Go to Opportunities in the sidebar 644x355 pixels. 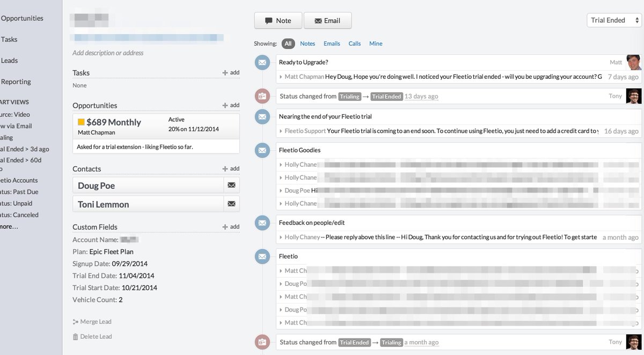pos(22,18)
